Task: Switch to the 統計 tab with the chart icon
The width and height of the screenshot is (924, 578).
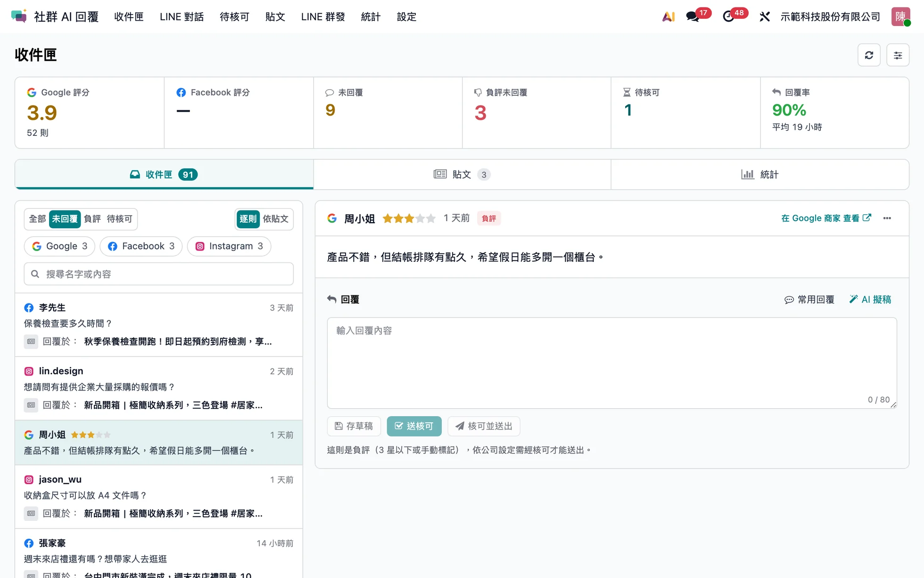Action: [x=760, y=175]
